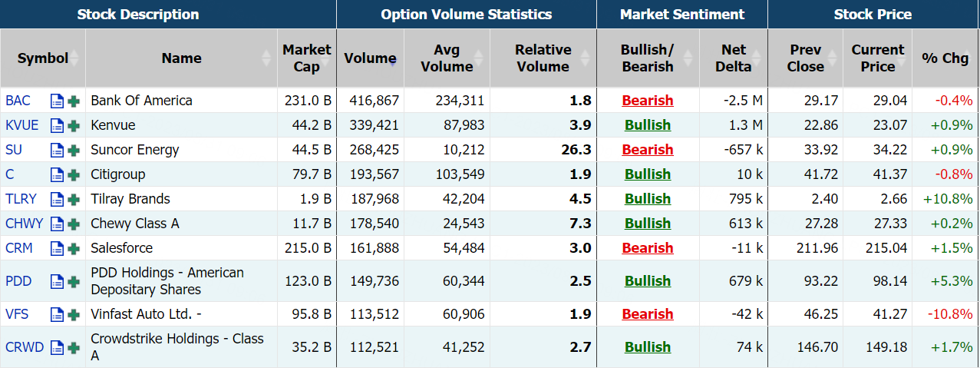Click the green plus icon for CRWD
The height and width of the screenshot is (368, 980).
74,347
